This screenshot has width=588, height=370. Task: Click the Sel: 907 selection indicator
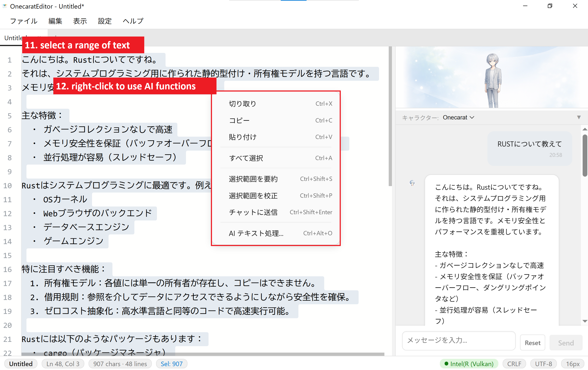coord(171,364)
